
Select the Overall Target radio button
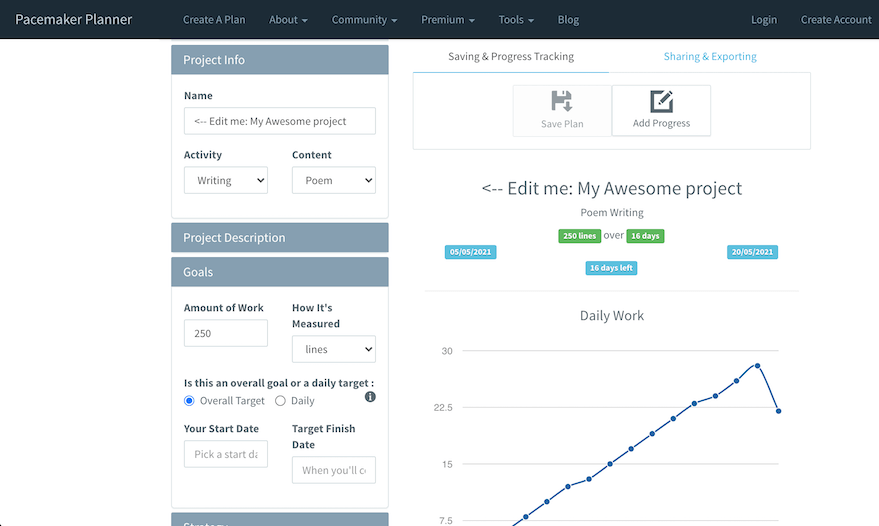click(x=190, y=401)
